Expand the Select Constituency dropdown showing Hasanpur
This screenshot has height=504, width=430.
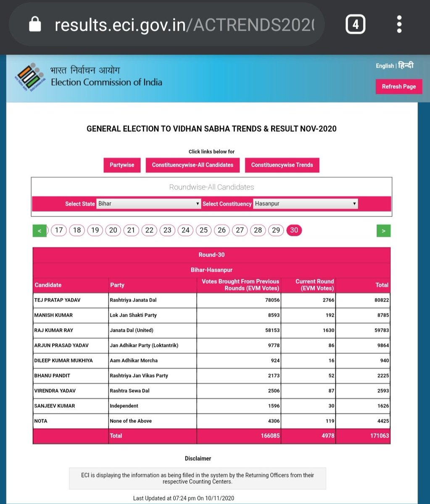(x=306, y=204)
